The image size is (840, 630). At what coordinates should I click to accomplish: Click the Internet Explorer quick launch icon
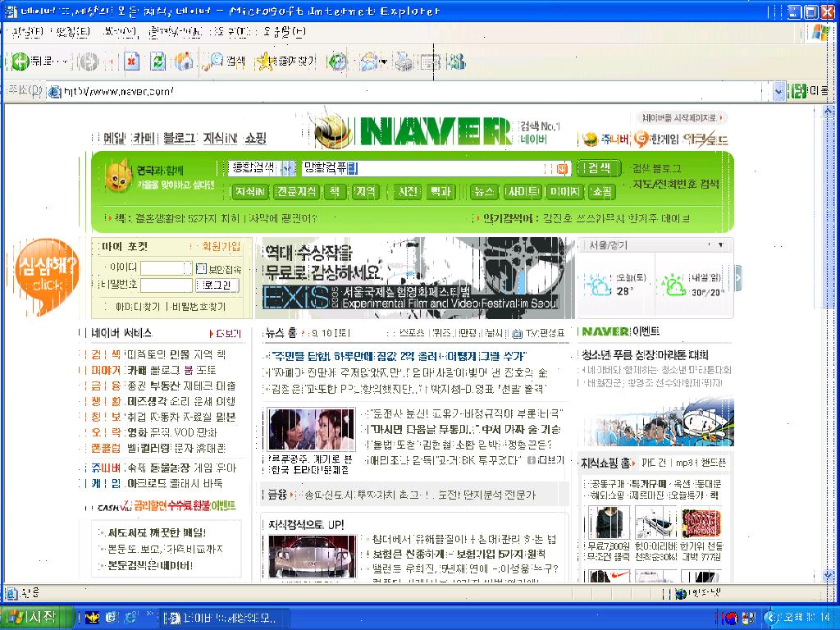(x=130, y=618)
